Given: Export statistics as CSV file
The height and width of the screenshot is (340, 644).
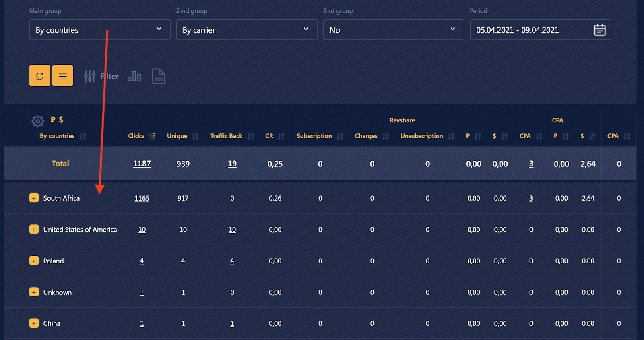Looking at the screenshot, I should (x=158, y=76).
